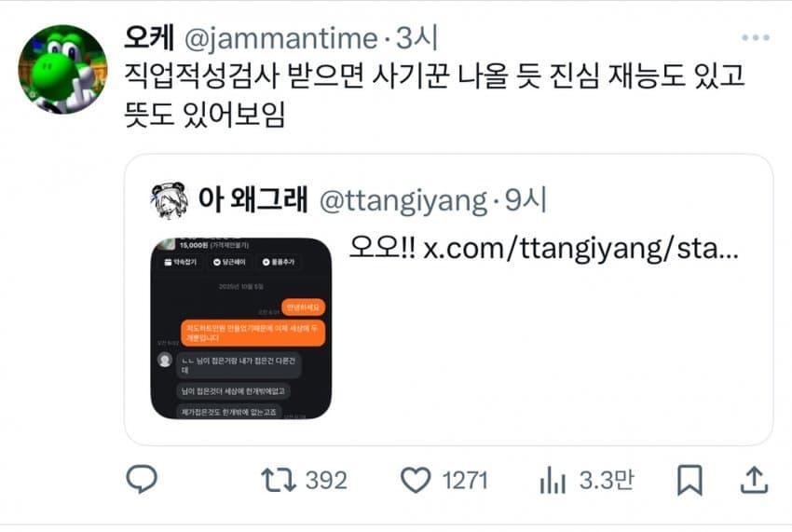
Task: Open quoted author 아 왜그래 profile
Action: 253,198
